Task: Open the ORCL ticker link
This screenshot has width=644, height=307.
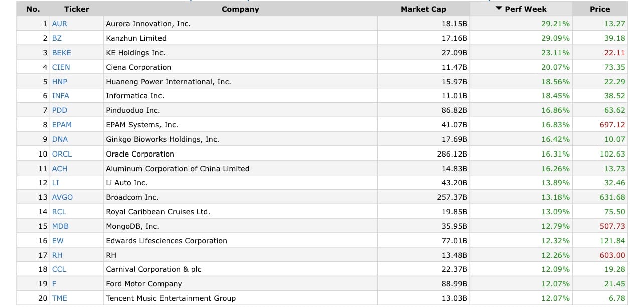Action: (62, 154)
